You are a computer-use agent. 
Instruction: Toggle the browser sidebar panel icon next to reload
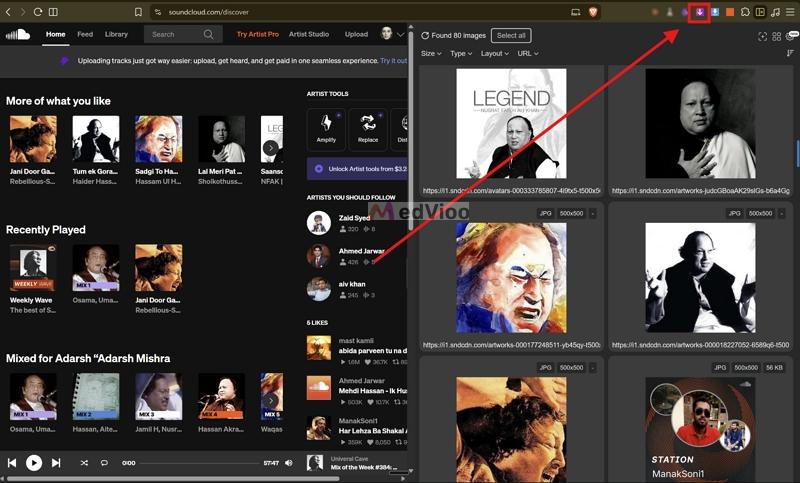(53, 12)
